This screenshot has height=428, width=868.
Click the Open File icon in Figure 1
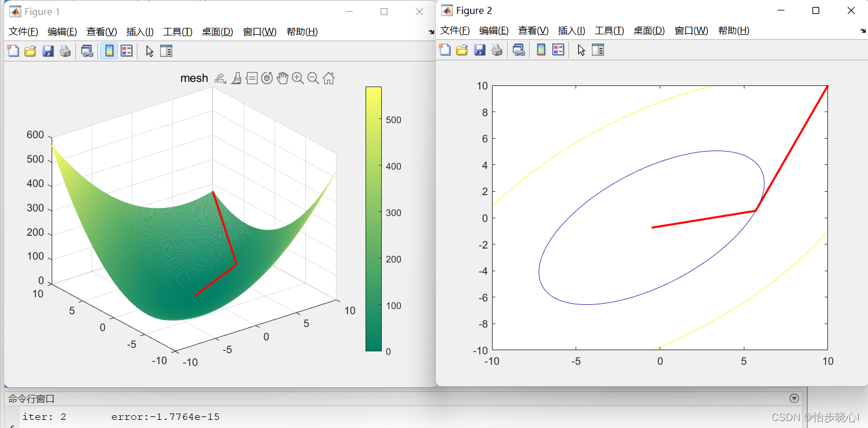coord(30,51)
